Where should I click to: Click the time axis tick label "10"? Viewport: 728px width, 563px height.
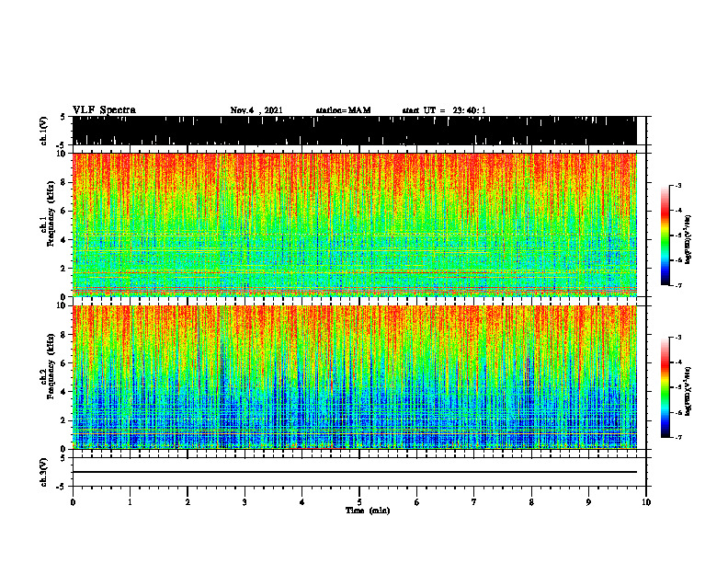click(646, 502)
